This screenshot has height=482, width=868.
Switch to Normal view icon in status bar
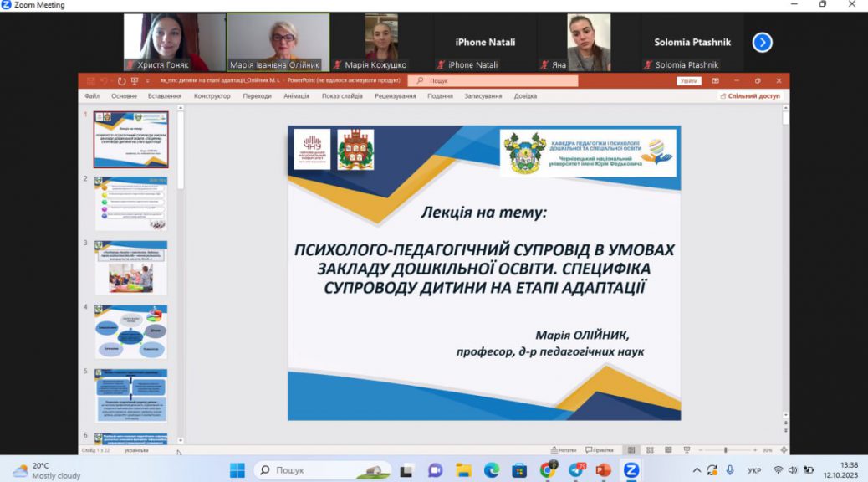pyautogui.click(x=631, y=450)
